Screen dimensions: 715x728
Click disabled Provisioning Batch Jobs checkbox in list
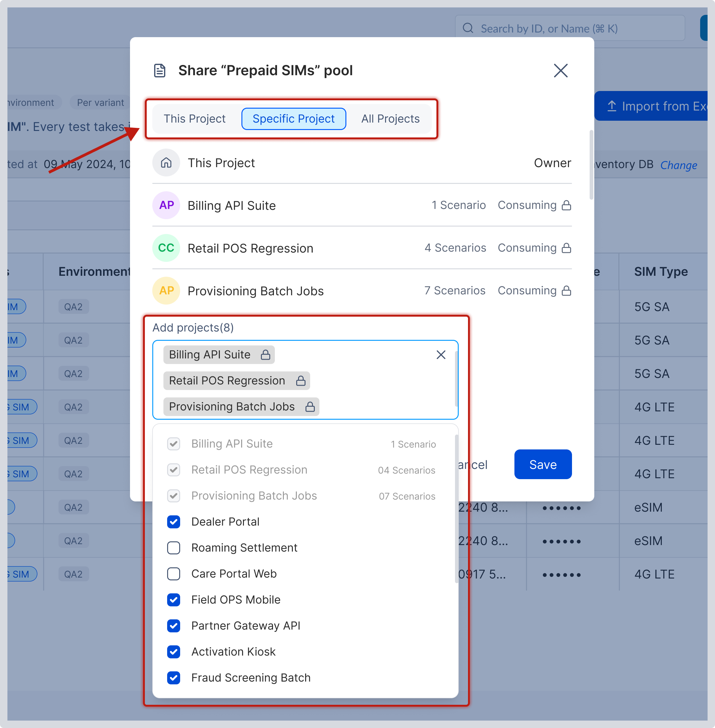point(174,496)
